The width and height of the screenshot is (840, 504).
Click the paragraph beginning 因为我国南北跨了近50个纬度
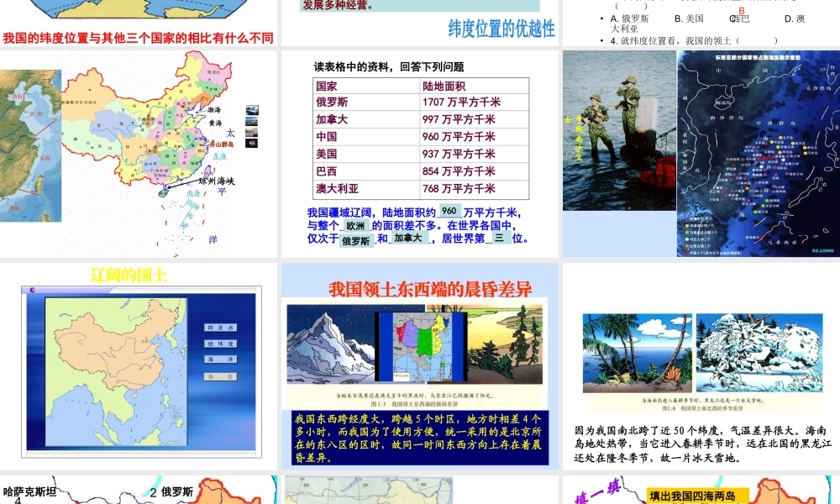703,444
